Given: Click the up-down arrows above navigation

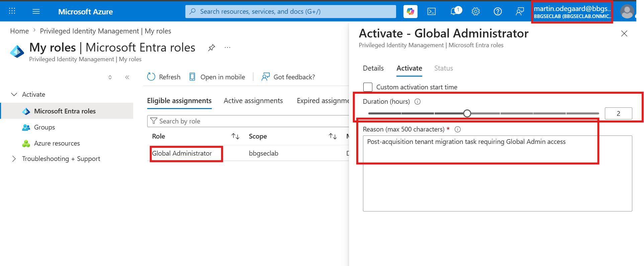Looking at the screenshot, I should 110,77.
